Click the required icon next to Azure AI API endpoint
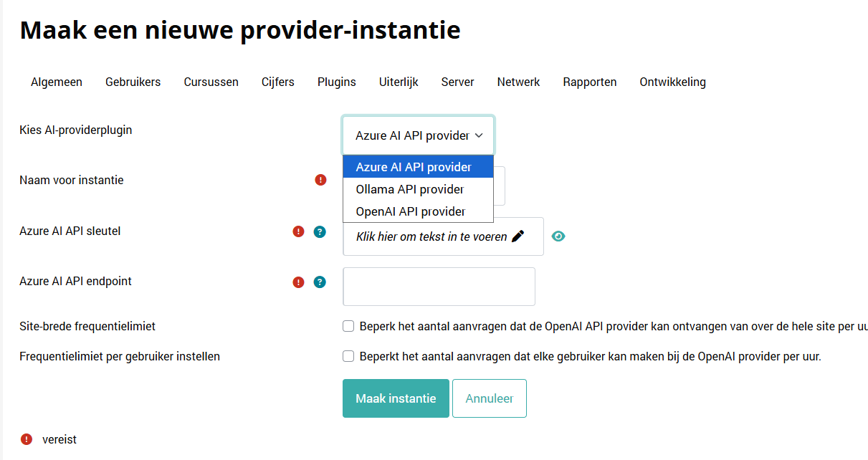868x460 pixels. (299, 282)
